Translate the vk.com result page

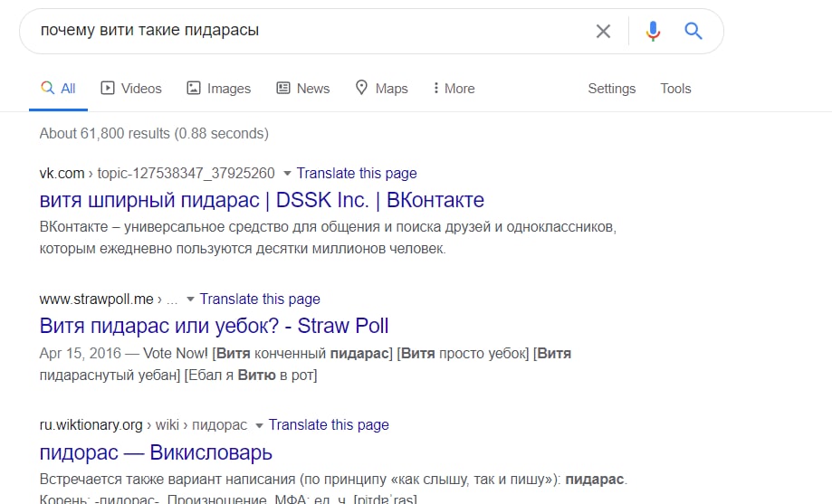pyautogui.click(x=357, y=174)
